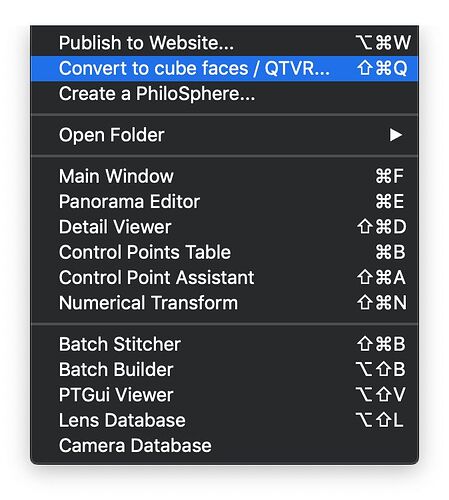Launch the PTGui Viewer
The width and height of the screenshot is (449, 500).
pyautogui.click(x=224, y=395)
